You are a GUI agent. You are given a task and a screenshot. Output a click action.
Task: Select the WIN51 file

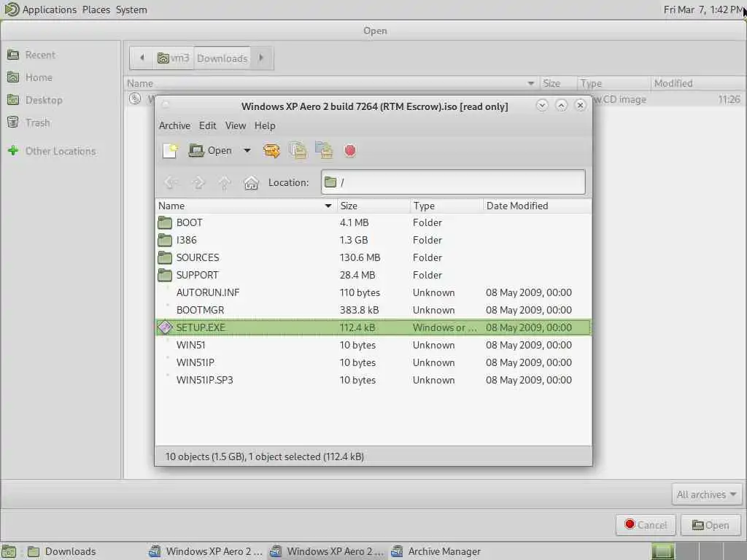click(x=373, y=345)
